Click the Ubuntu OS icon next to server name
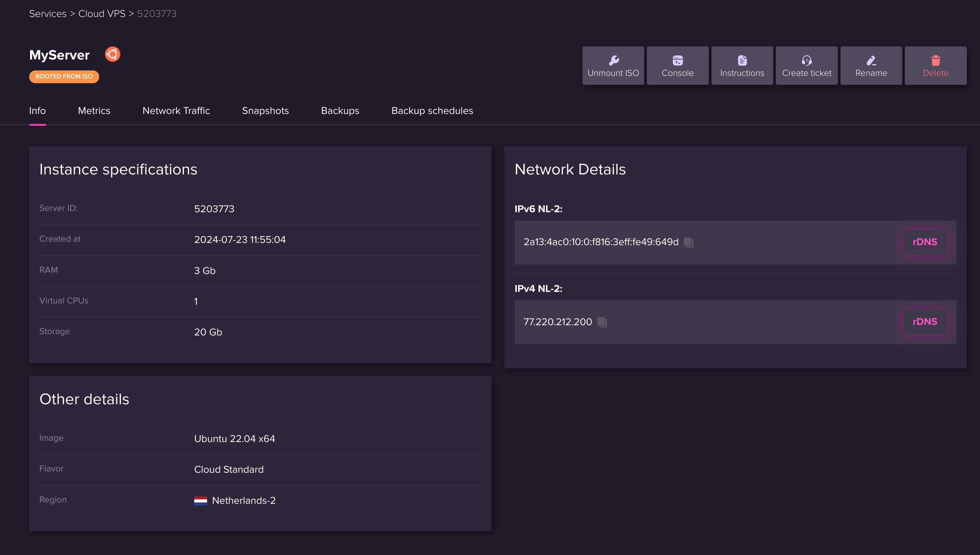Image resolution: width=980 pixels, height=555 pixels. coord(112,54)
